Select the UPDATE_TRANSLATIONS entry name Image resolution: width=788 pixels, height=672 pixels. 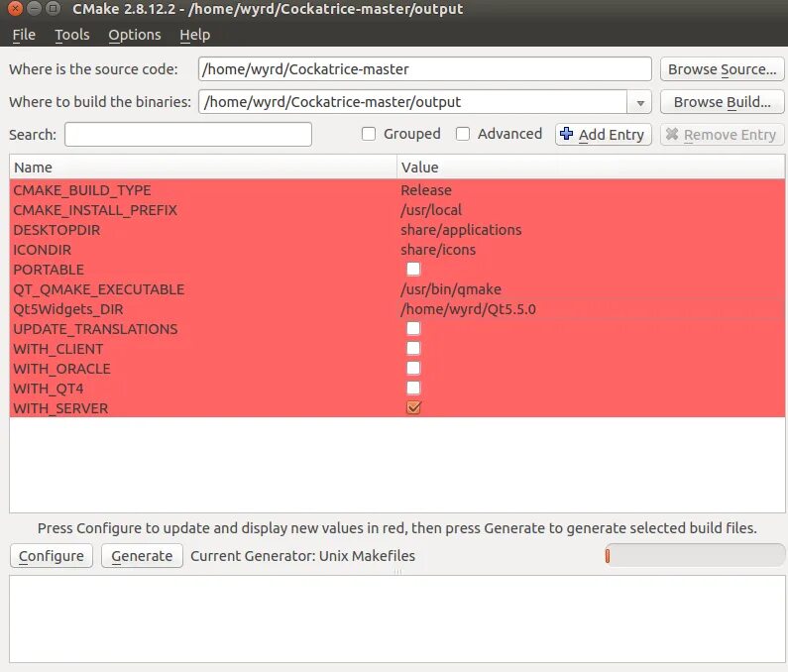[x=95, y=329]
